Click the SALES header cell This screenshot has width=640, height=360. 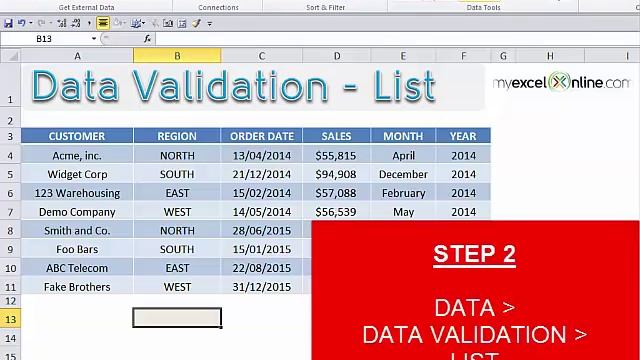[336, 136]
